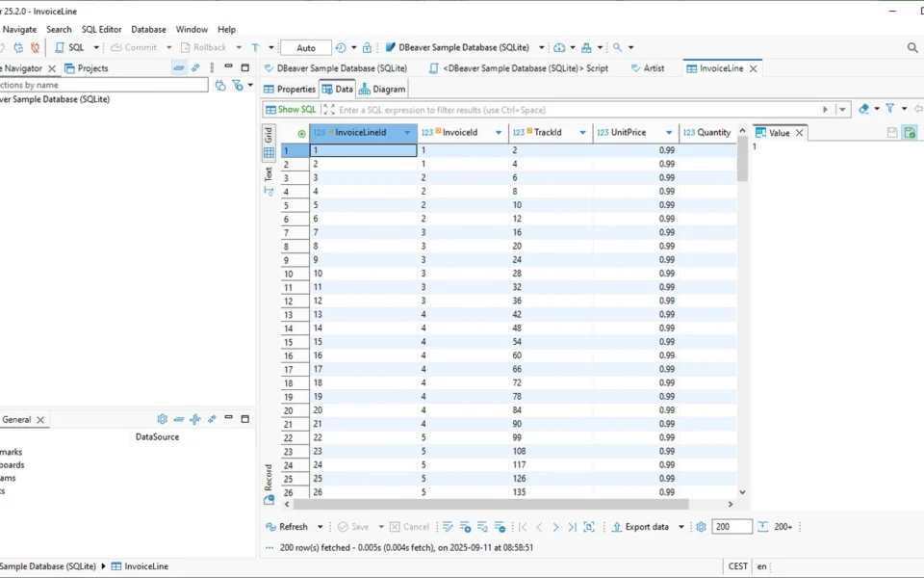Click the navigator filter funnel icon
This screenshot has height=578, width=924.
[x=238, y=86]
